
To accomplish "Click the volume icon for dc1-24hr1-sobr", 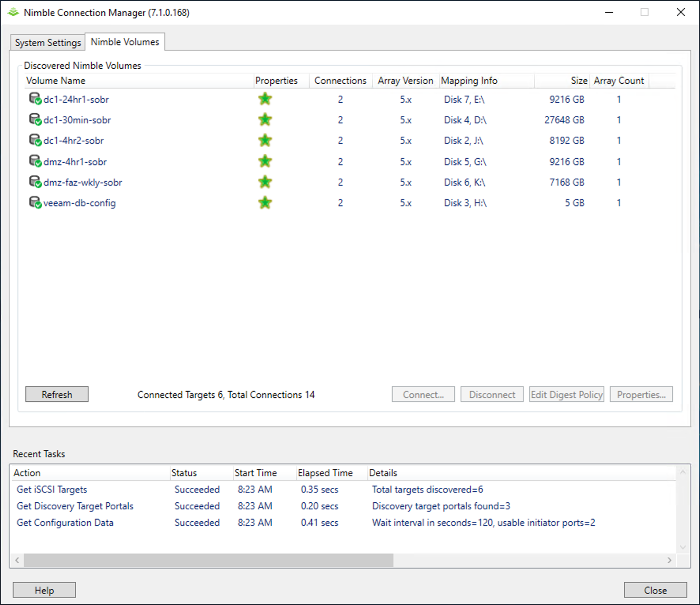I will [35, 98].
